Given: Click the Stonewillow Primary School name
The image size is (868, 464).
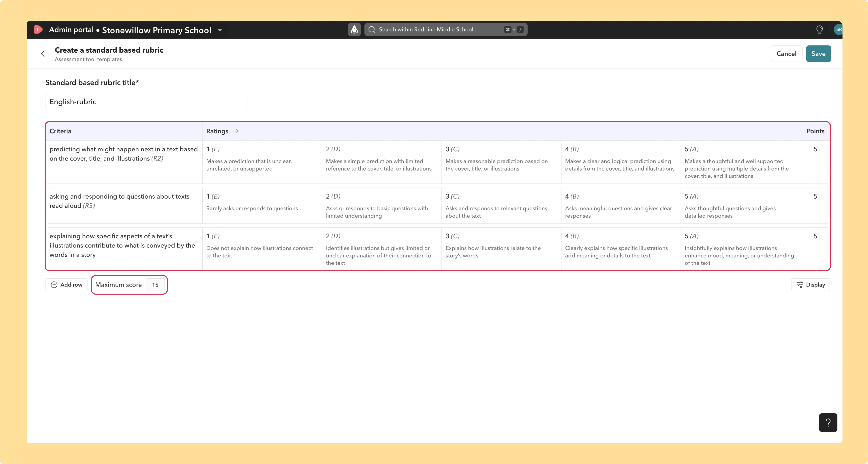Looking at the screenshot, I should pos(157,30).
